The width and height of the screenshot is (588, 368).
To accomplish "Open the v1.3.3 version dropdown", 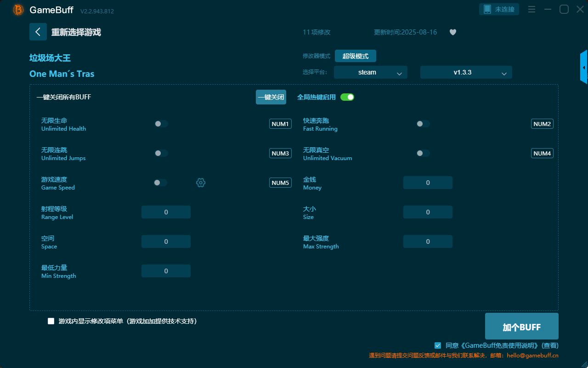I will point(466,72).
